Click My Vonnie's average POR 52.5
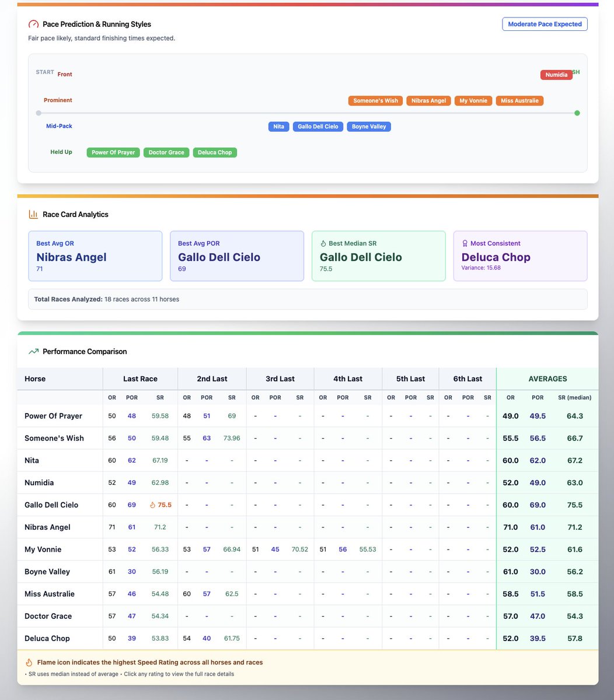The image size is (614, 700). point(538,549)
